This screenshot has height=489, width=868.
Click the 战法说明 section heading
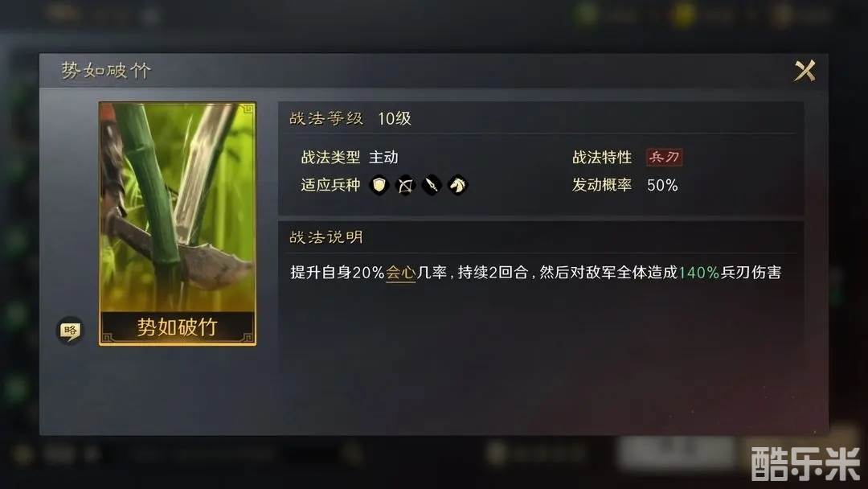pyautogui.click(x=326, y=237)
